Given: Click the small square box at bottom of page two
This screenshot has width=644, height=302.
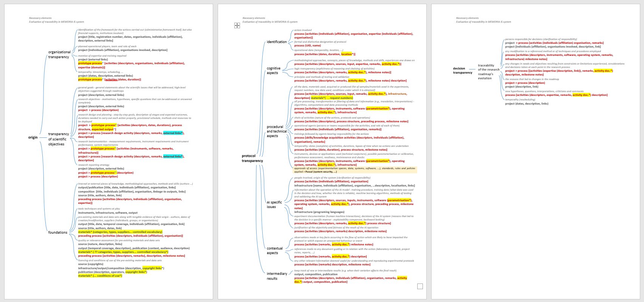Looking at the screenshot, I should click(x=420, y=286).
